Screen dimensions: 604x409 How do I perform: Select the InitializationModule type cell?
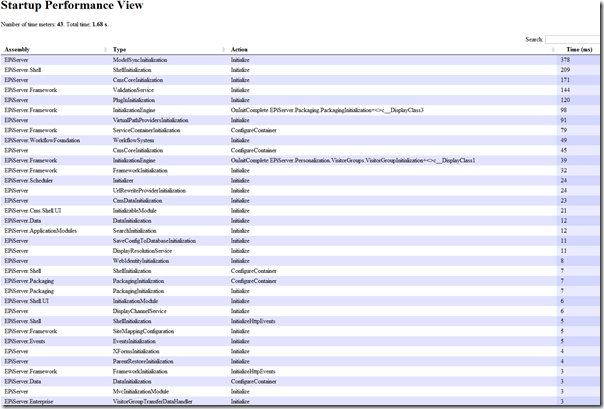point(136,301)
